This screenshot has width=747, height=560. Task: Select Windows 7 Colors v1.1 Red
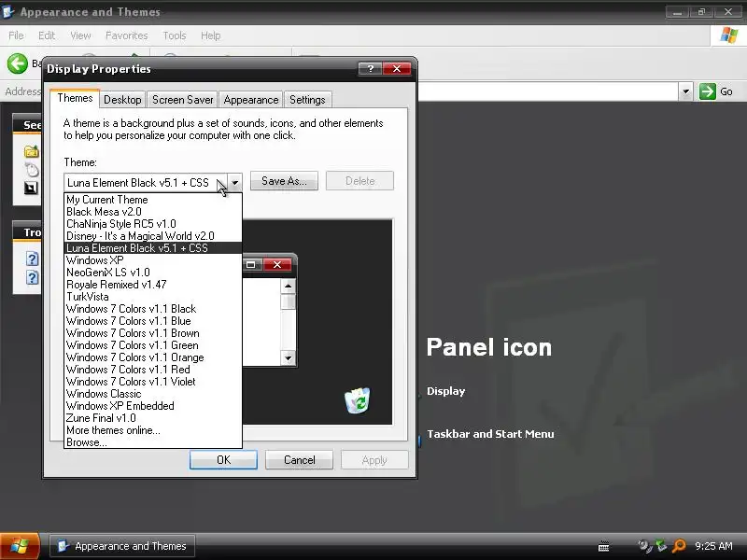153,370
